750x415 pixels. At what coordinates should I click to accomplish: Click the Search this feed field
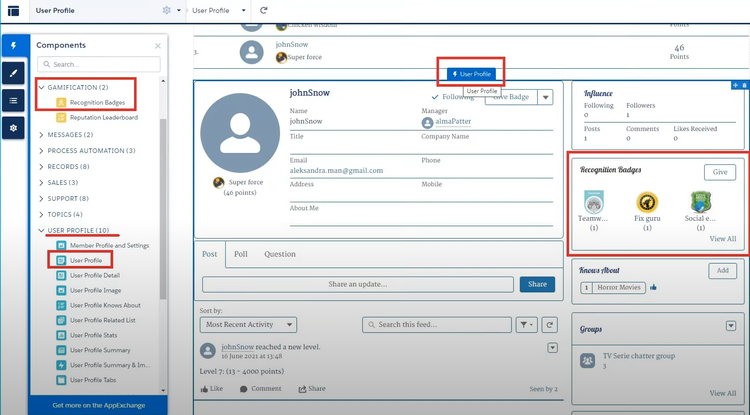point(437,325)
